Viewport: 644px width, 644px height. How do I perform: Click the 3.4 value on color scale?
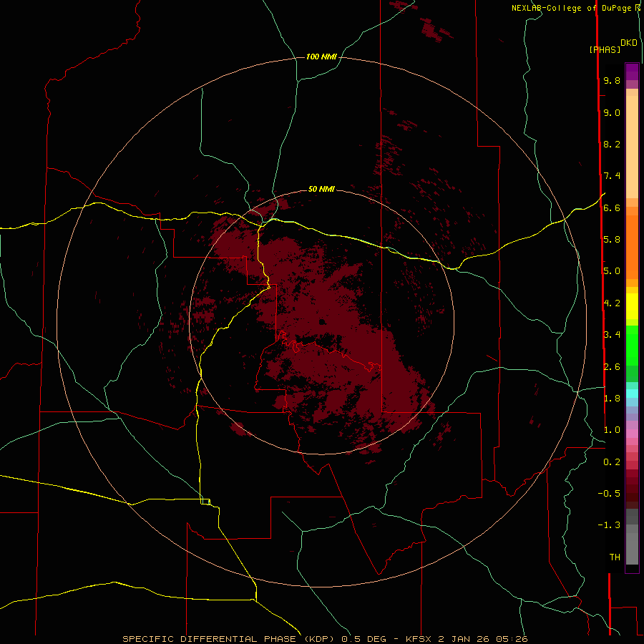(x=612, y=335)
